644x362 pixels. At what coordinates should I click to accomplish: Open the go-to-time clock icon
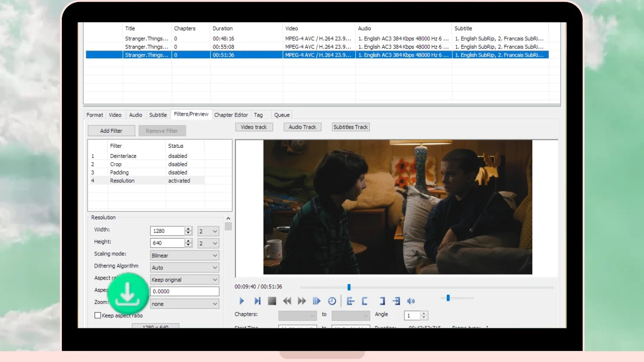coord(332,301)
